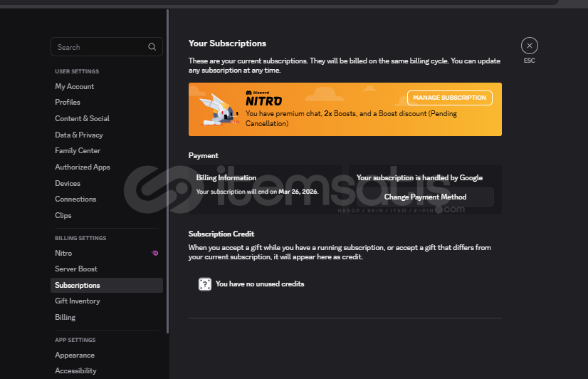Click the sidebar vertical scrollbar
Screen dimensions: 588x379
(167, 171)
